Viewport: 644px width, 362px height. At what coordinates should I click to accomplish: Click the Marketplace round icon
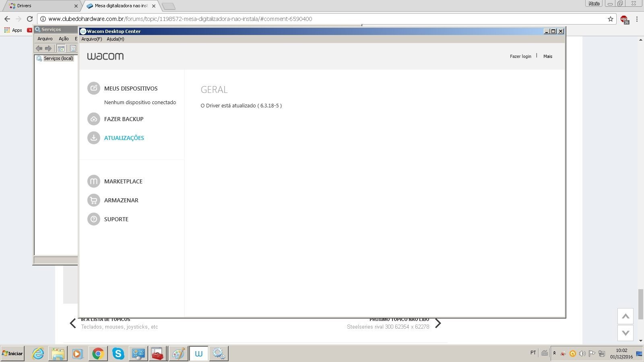pyautogui.click(x=94, y=181)
